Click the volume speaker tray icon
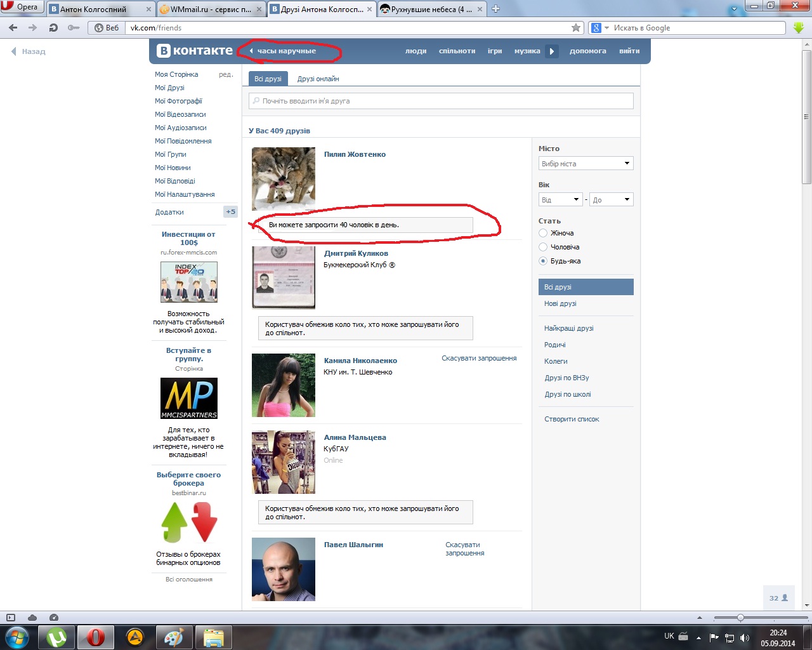This screenshot has width=812, height=650. tap(745, 637)
